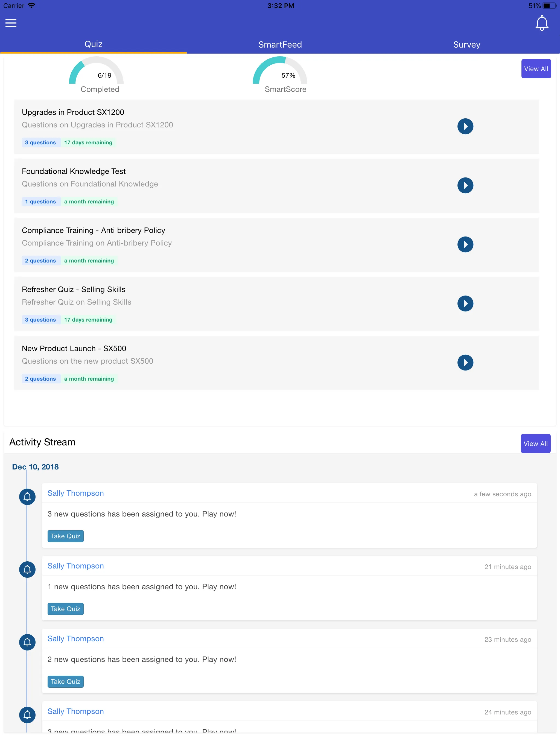Start the Foundational Knowledge Test
The width and height of the screenshot is (560, 747).
point(465,185)
